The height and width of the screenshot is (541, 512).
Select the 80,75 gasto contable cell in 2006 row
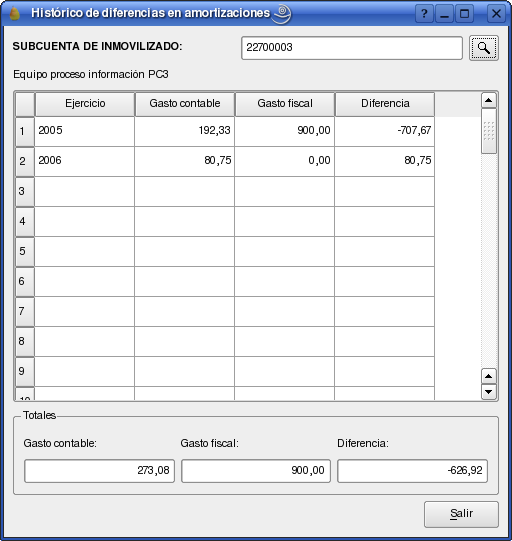(x=185, y=161)
